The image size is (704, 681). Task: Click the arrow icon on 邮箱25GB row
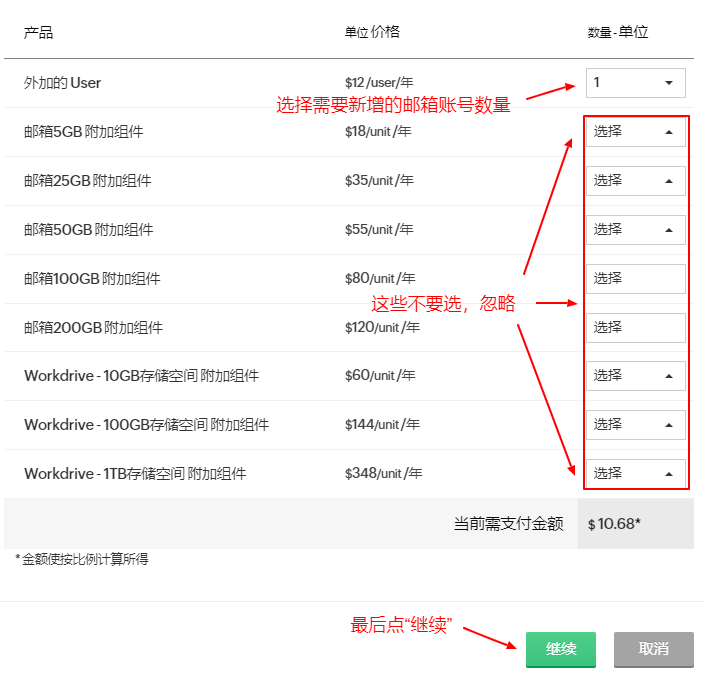(x=668, y=181)
